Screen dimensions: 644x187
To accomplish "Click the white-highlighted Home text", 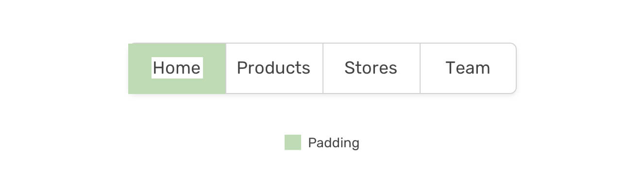I will 177,68.
